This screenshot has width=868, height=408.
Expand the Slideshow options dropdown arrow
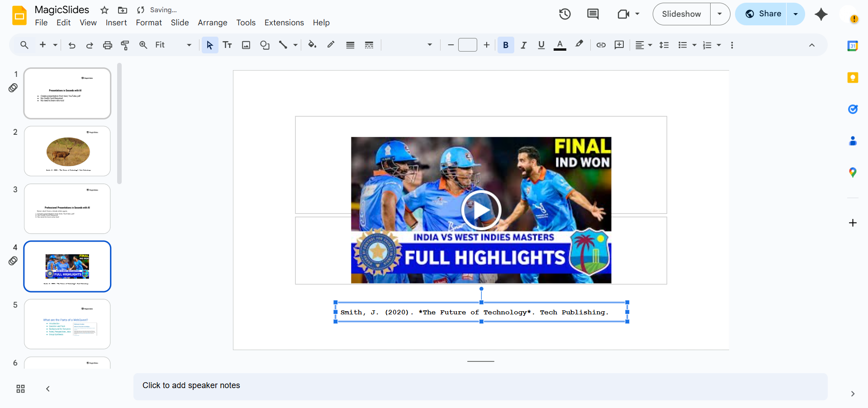point(720,14)
